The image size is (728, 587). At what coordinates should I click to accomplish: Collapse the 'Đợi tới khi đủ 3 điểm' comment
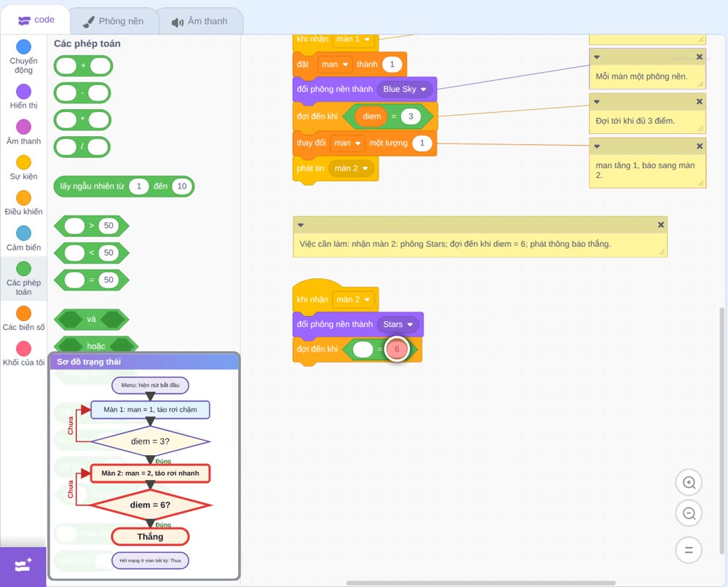597,102
